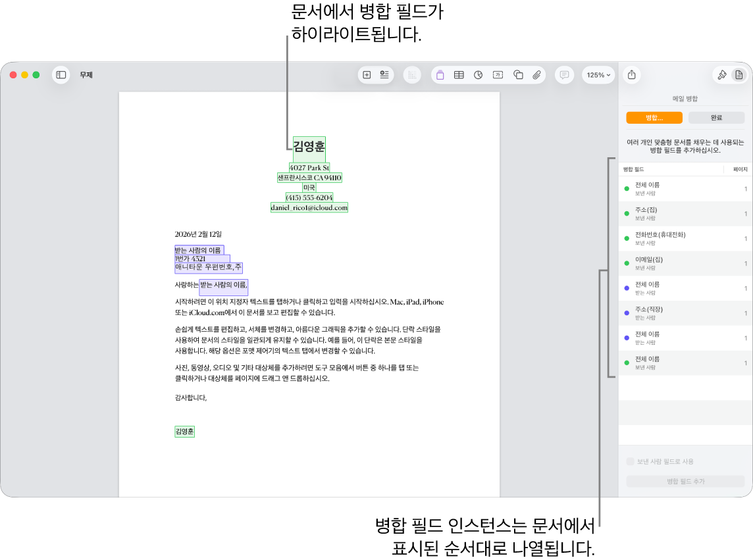Click the dimmed dotted grid toolbar icon
753x560 pixels.
point(412,75)
